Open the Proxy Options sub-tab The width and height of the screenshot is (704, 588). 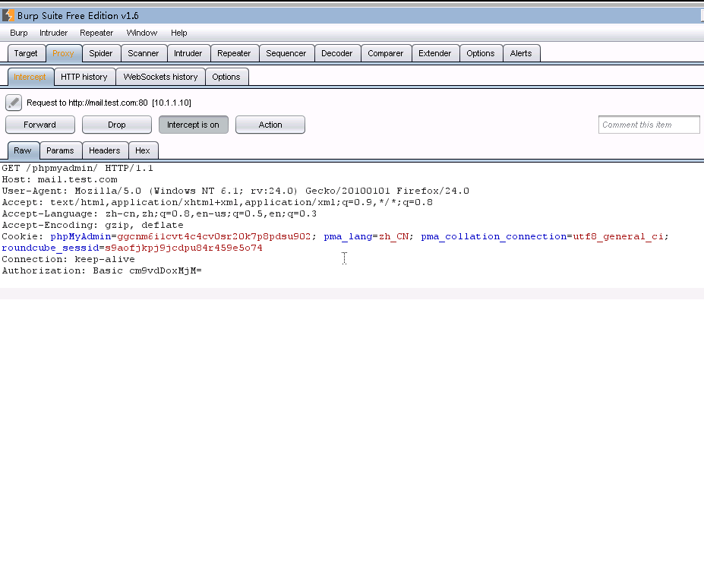pos(226,77)
